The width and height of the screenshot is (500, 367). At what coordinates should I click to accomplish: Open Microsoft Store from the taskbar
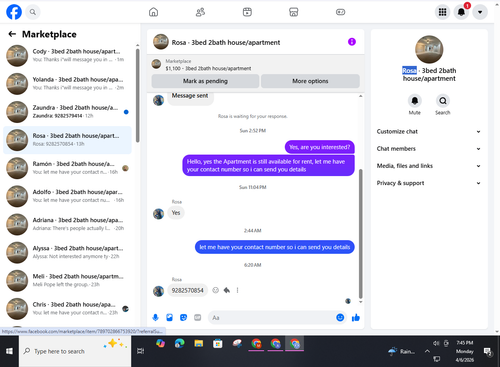[218, 344]
